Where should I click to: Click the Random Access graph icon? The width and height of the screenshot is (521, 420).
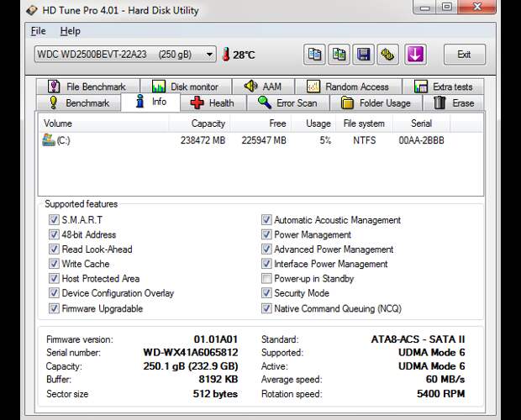click(313, 87)
